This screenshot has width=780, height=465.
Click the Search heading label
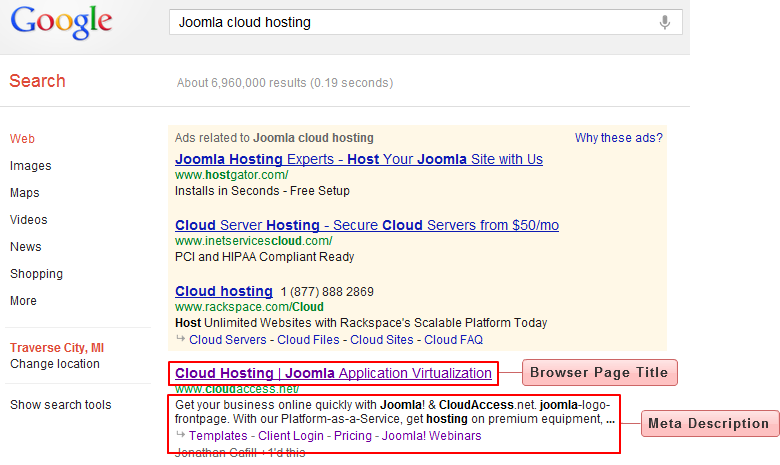click(x=37, y=81)
